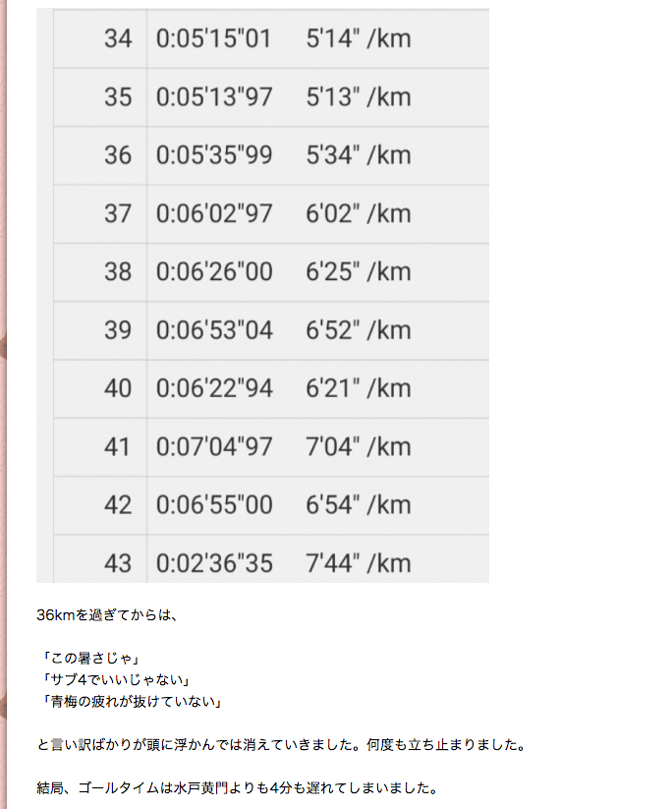This screenshot has height=809, width=672.
Task: Select pace 6'54" /km in row 42
Action: click(x=359, y=505)
